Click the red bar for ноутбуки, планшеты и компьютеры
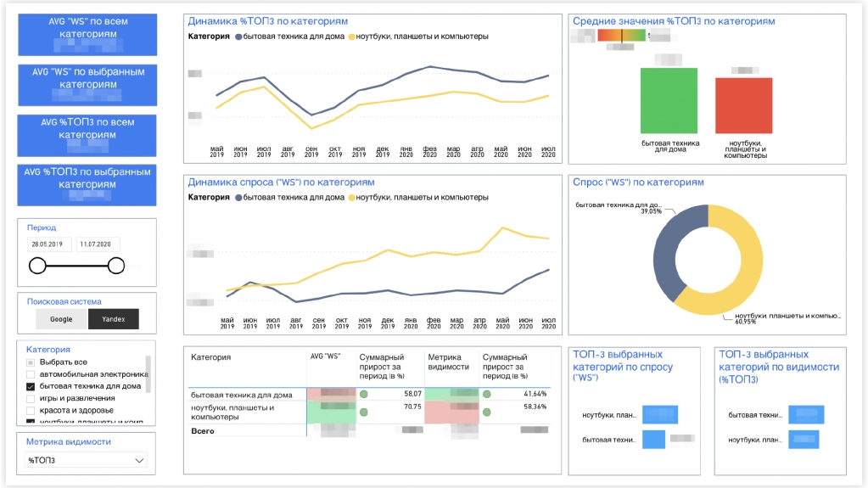Screen dimensions: 868x488 pos(743,106)
